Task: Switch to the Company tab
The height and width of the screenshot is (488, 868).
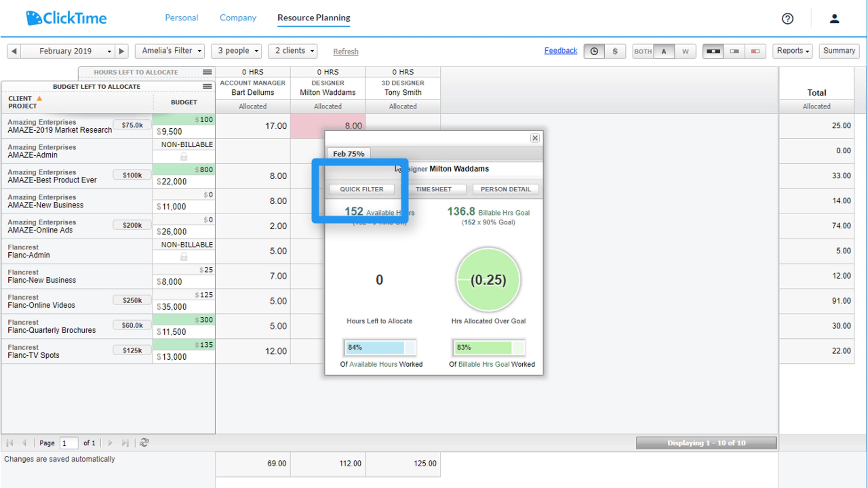Action: [x=238, y=18]
